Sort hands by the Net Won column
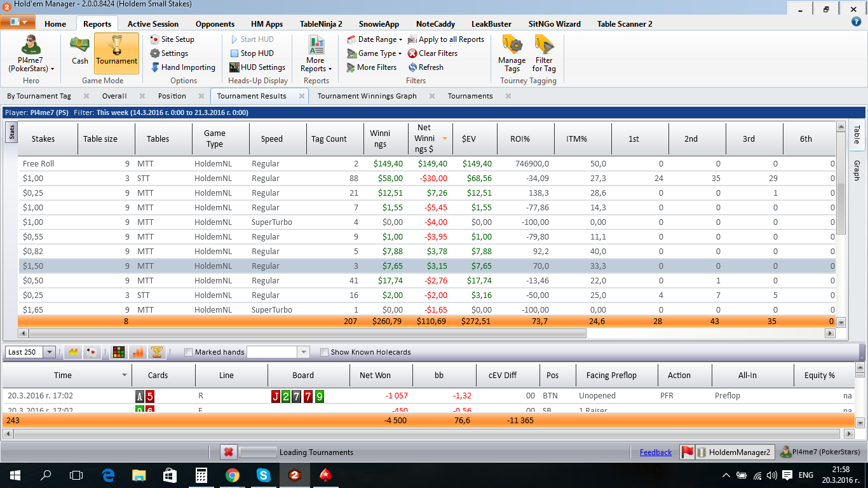The image size is (868, 488). click(x=375, y=376)
